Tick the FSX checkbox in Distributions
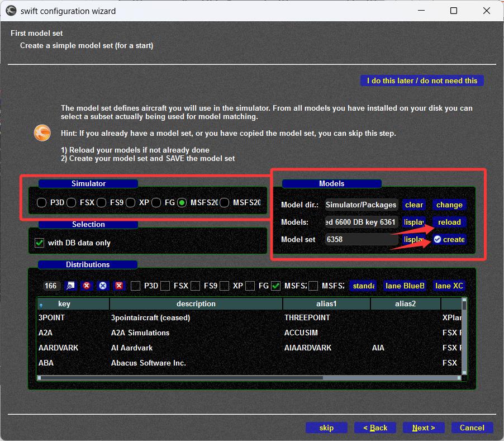 [165, 286]
